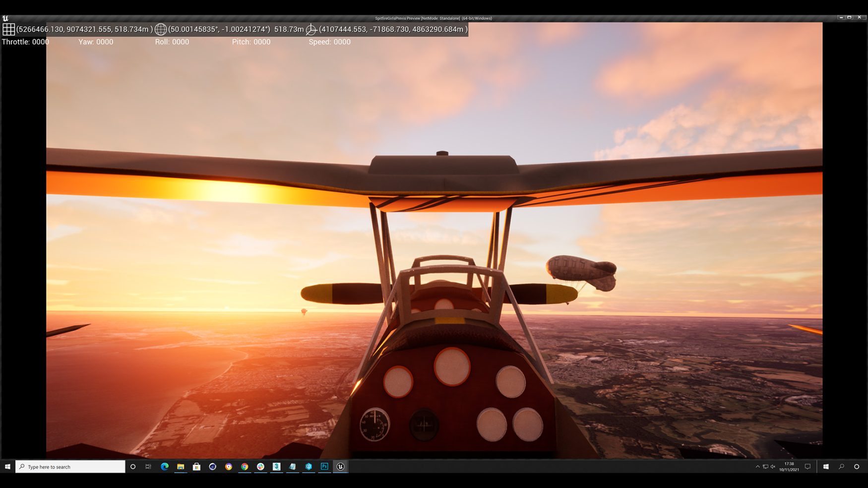Click the Unreal Engine logo in title bar
The image size is (868, 488).
click(x=5, y=18)
